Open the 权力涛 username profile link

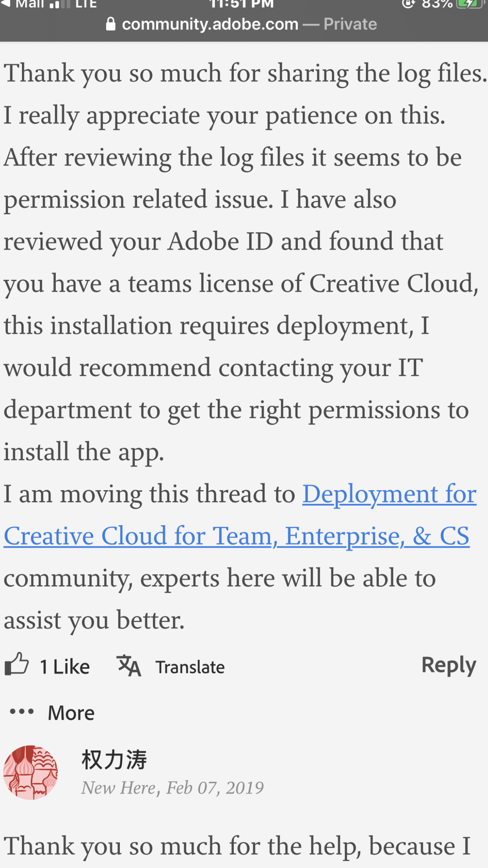click(x=114, y=759)
